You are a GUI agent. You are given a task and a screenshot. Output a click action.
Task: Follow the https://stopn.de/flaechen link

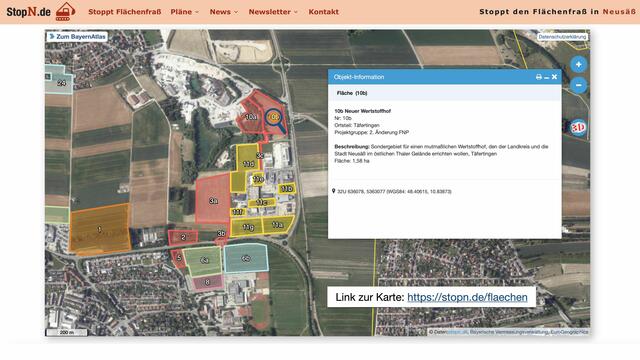click(467, 297)
